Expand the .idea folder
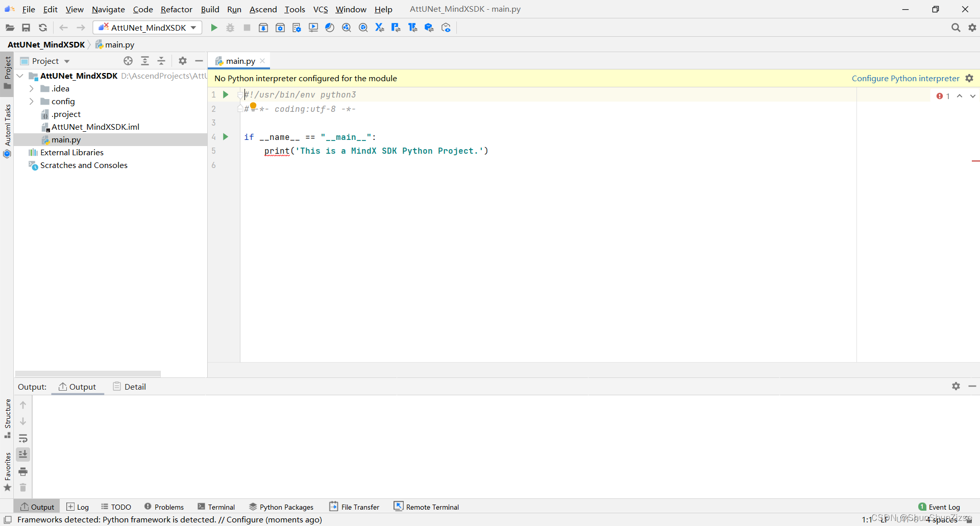Viewport: 980px width, 526px height. coord(32,88)
